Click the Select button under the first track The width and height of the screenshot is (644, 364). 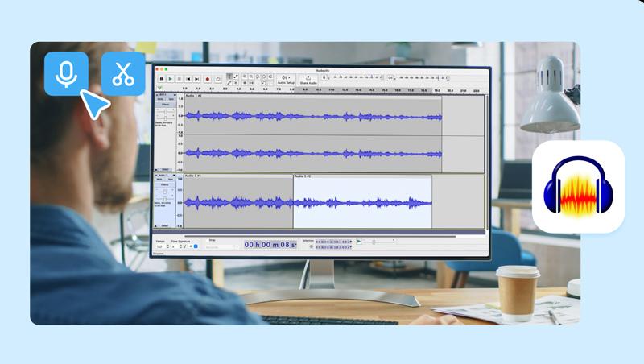coord(165,169)
